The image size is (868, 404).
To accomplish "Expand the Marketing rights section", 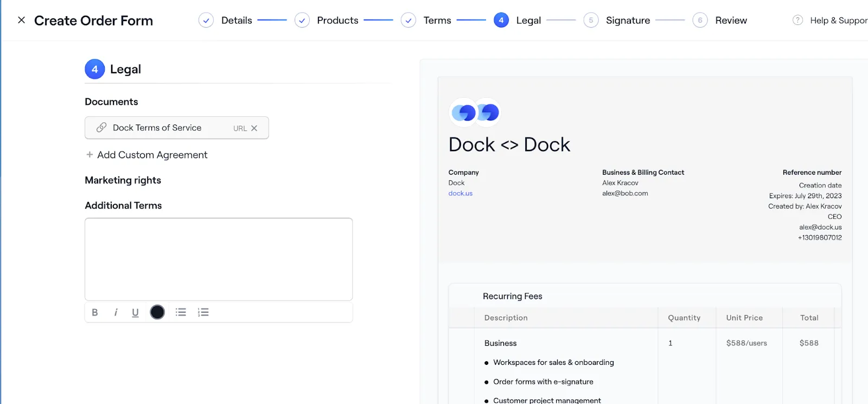I will pos(123,180).
